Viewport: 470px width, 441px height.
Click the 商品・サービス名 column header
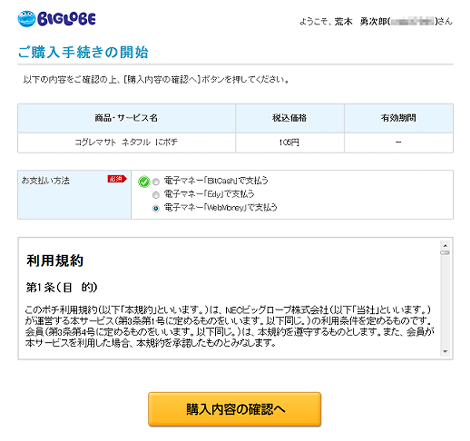tap(126, 118)
